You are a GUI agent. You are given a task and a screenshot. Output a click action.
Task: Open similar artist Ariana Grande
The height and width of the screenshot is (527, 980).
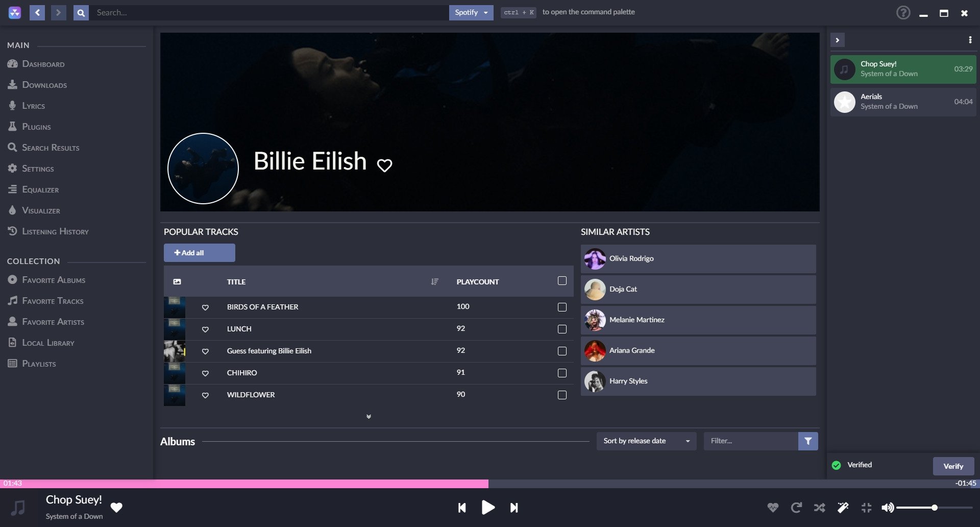click(x=698, y=351)
